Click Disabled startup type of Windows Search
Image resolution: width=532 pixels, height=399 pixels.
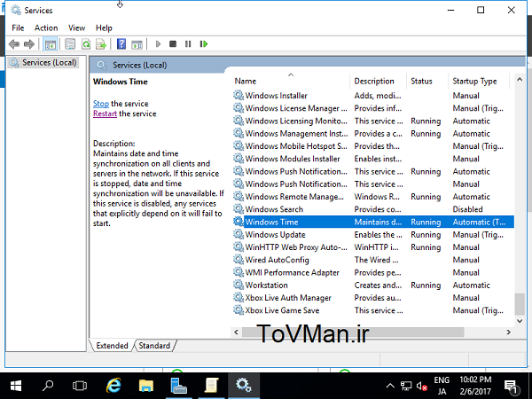[467, 209]
